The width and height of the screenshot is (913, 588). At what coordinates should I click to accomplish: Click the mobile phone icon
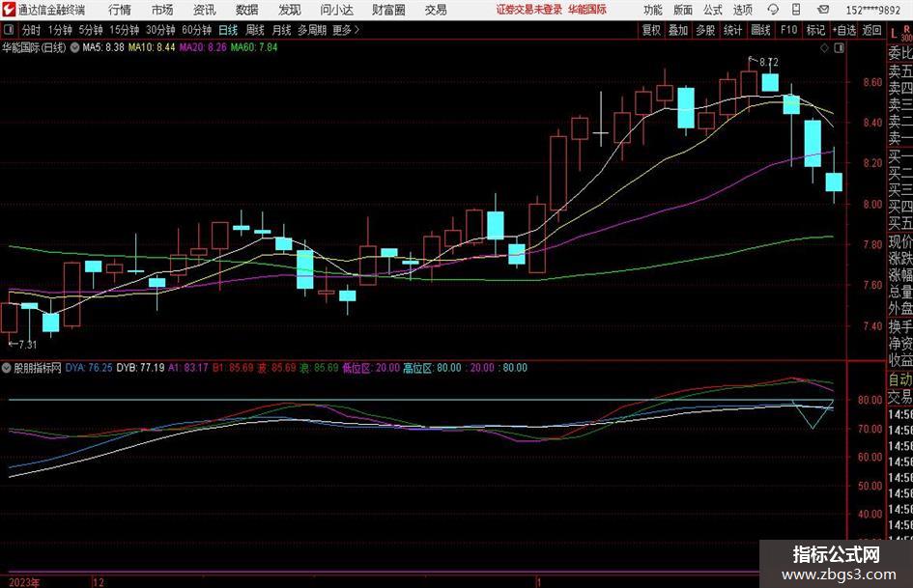coord(796,10)
